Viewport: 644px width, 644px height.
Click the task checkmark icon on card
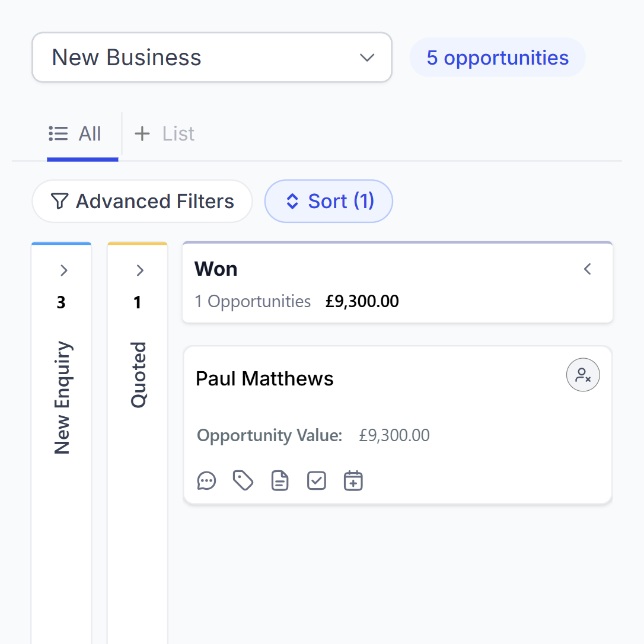point(317,480)
